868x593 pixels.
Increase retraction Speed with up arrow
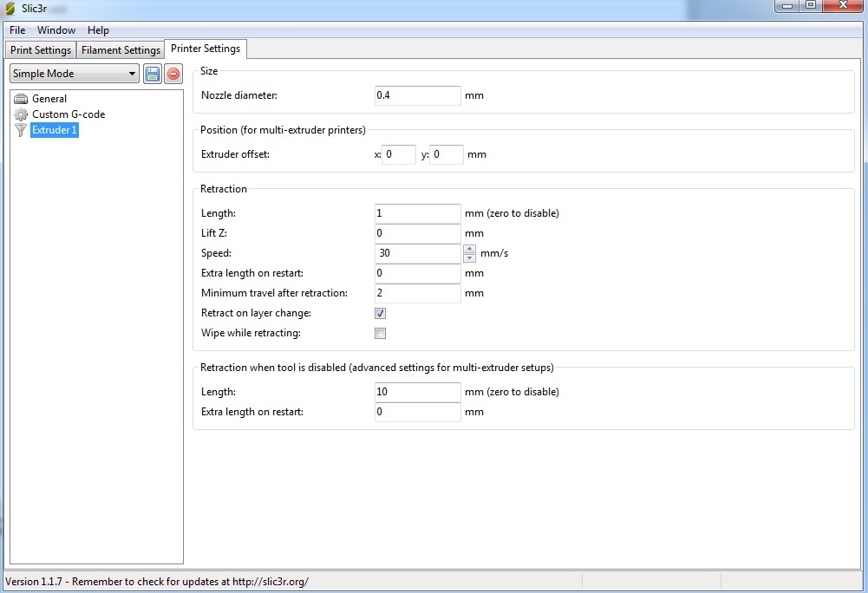(469, 249)
